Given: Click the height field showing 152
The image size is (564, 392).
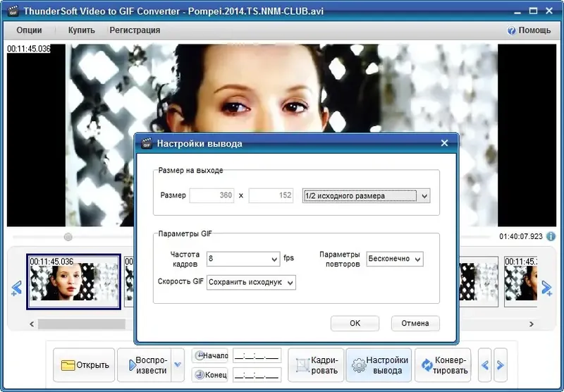Looking at the screenshot, I should 271,195.
